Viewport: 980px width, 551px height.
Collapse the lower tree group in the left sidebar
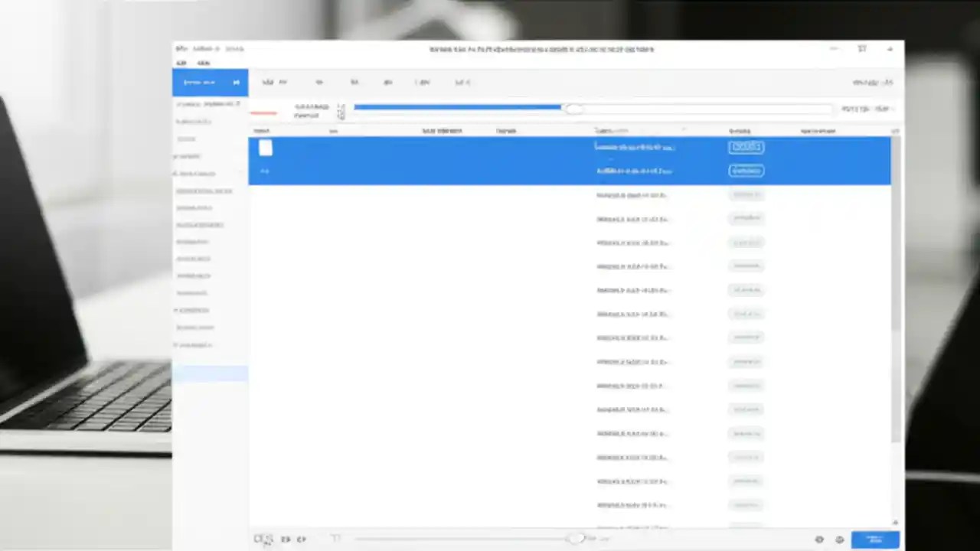(175, 310)
